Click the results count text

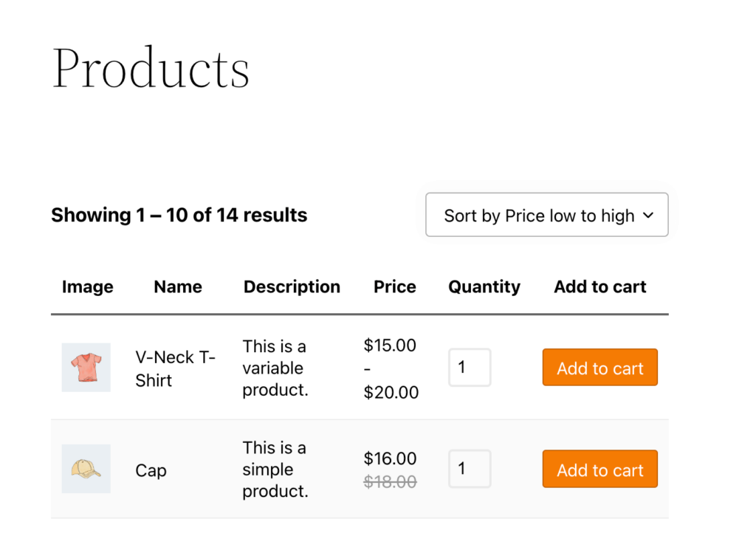tap(179, 215)
